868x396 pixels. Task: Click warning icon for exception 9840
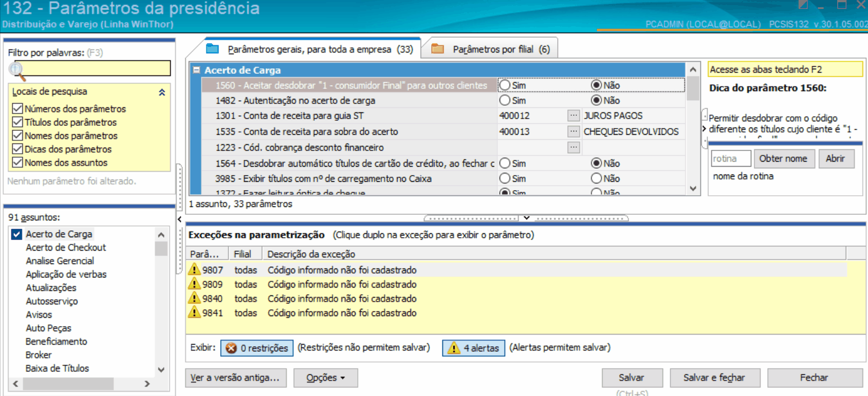[x=194, y=299]
